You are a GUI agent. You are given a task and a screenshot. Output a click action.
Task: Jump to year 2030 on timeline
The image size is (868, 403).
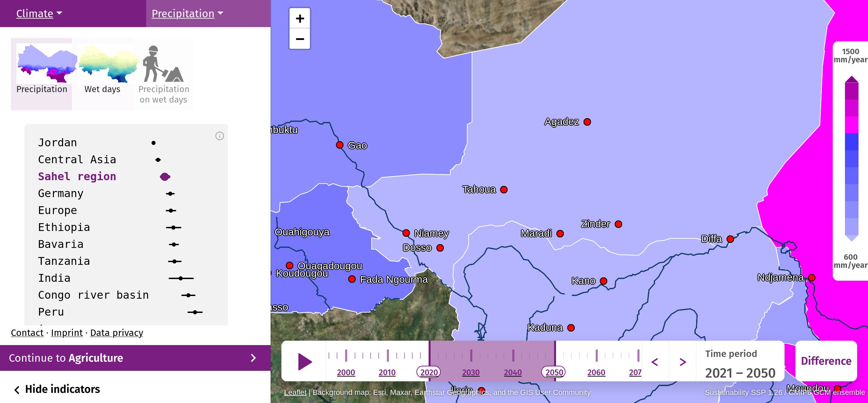point(471,373)
